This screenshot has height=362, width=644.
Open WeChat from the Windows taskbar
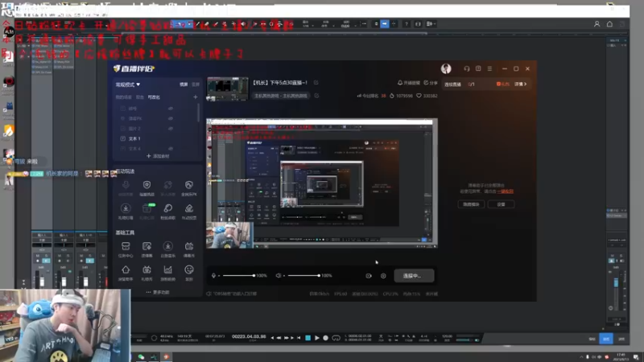[x=141, y=356]
